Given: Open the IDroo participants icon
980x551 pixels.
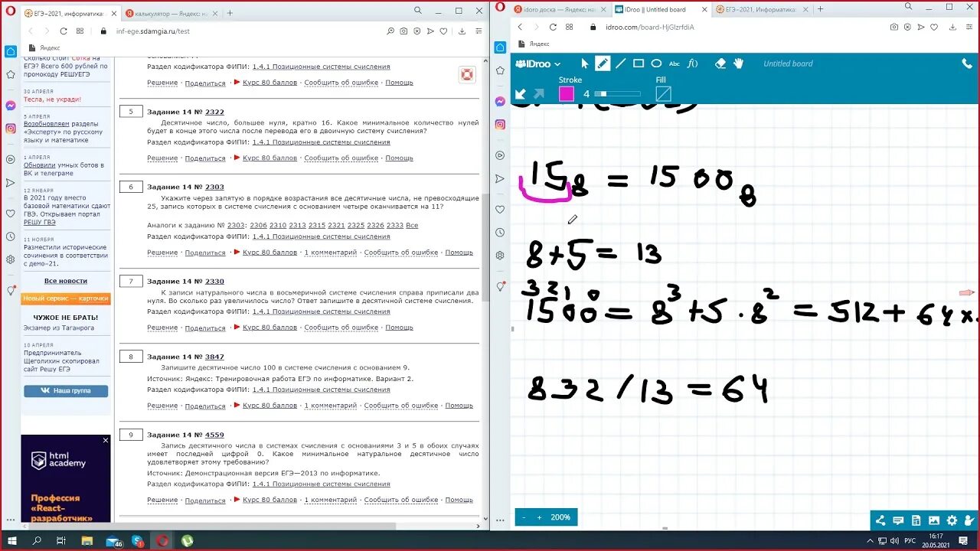Looking at the screenshot, I should click(969, 520).
